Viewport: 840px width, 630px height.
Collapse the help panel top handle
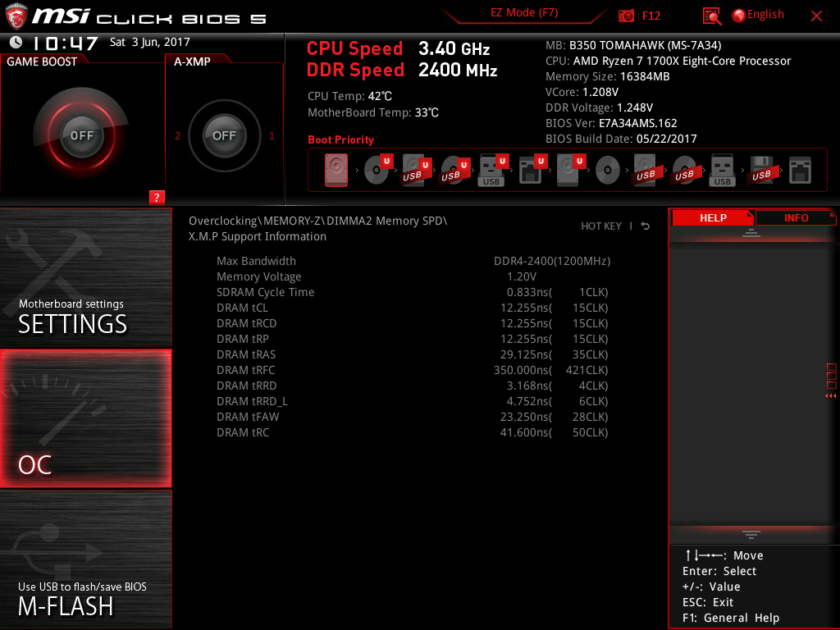(x=751, y=232)
